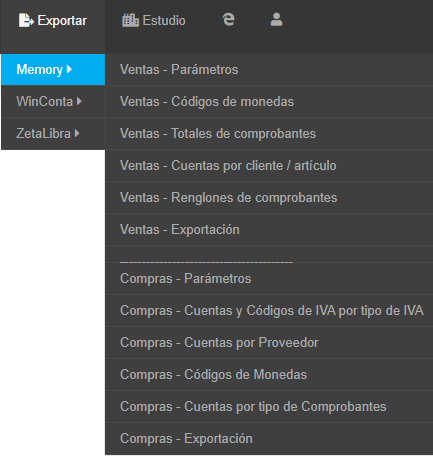The image size is (433, 456).
Task: Choose Compras - Códigos de Monedas
Action: click(x=269, y=374)
